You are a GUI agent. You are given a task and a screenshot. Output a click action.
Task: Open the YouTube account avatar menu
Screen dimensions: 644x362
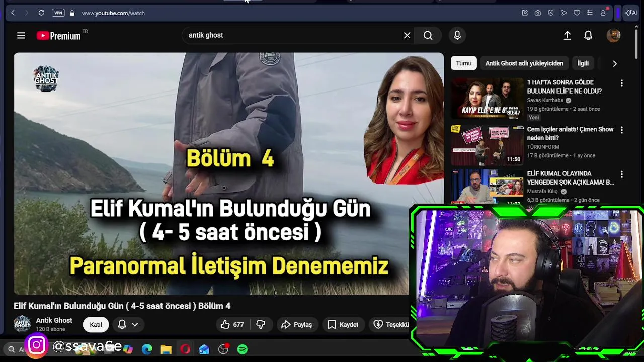[613, 35]
